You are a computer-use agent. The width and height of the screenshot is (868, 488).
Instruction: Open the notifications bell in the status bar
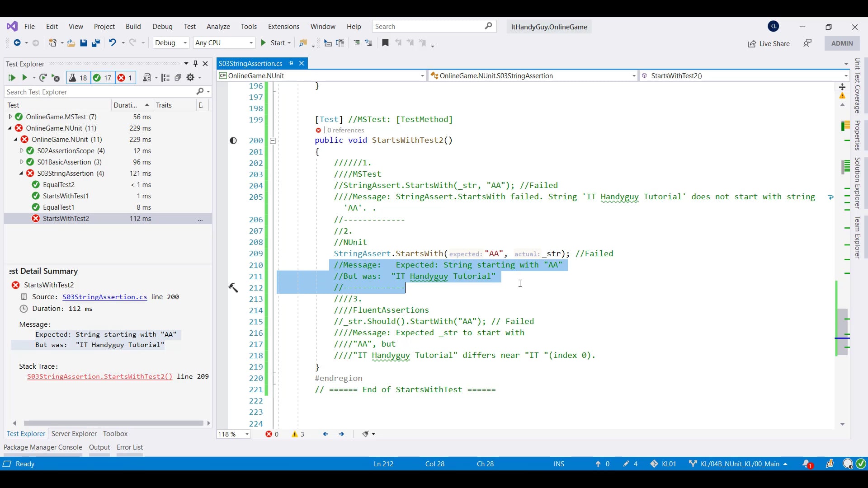807,464
